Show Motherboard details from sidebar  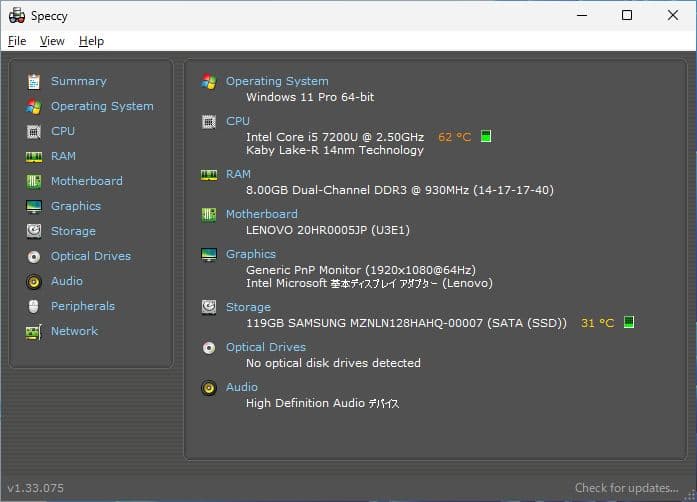pos(87,181)
